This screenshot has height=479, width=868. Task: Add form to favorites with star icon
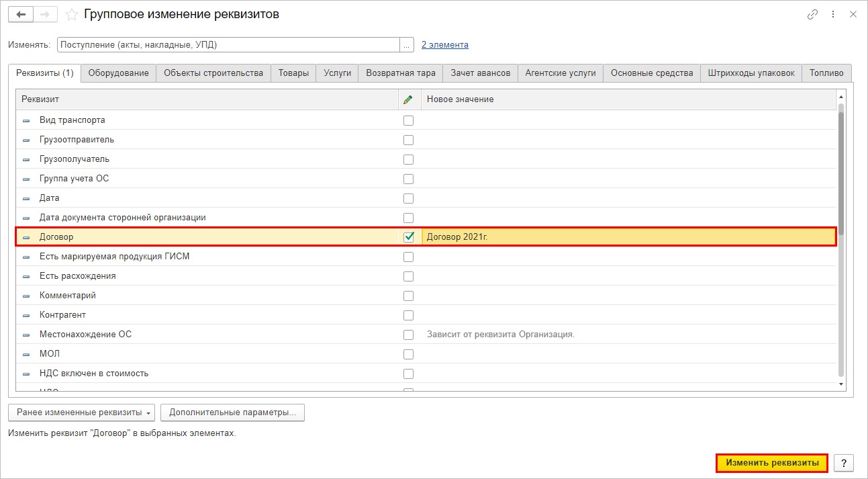72,14
